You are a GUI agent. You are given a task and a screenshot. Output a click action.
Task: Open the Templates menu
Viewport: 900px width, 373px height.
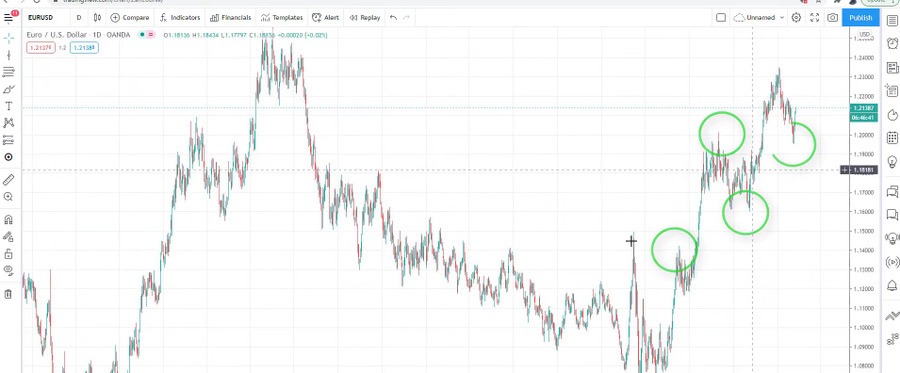tap(281, 18)
